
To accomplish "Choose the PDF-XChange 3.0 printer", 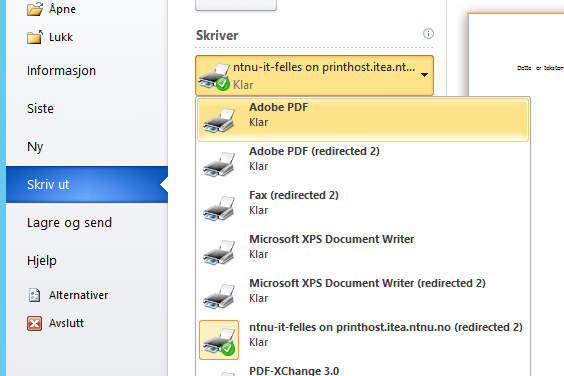I will click(x=363, y=369).
